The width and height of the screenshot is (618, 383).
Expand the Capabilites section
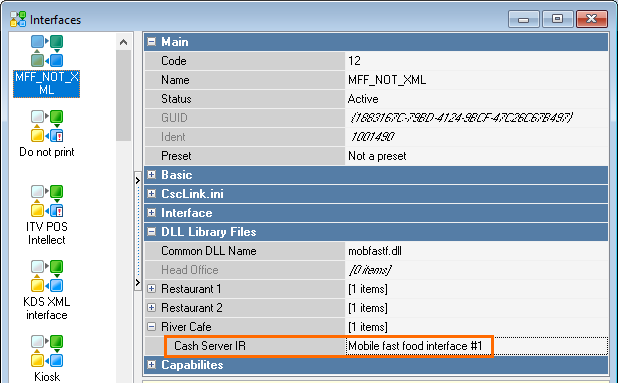pos(151,365)
